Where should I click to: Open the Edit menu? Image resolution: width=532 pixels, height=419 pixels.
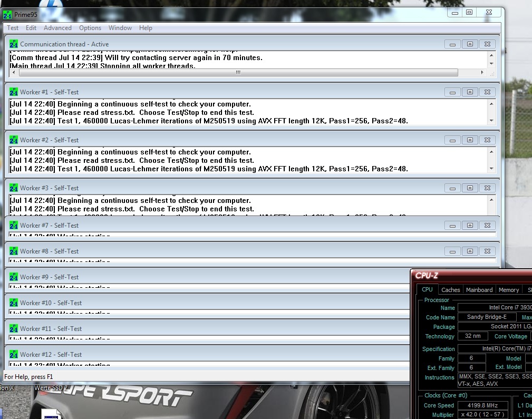tap(31, 28)
